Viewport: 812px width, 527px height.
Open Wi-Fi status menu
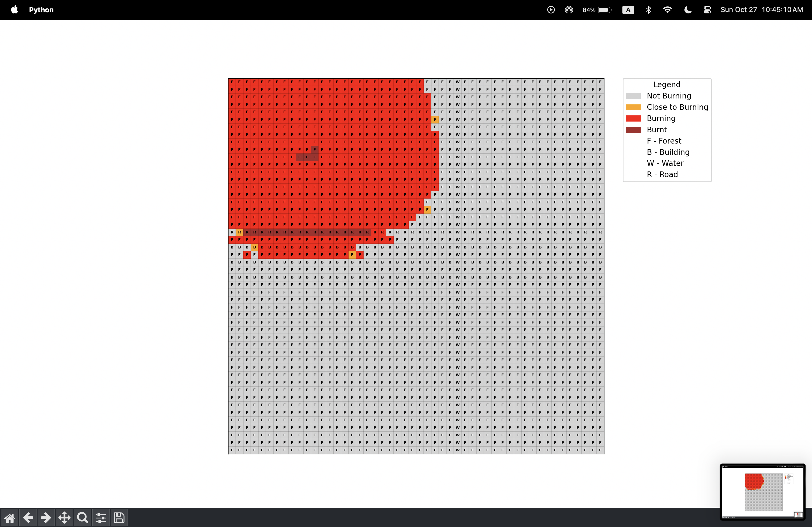[x=667, y=10]
